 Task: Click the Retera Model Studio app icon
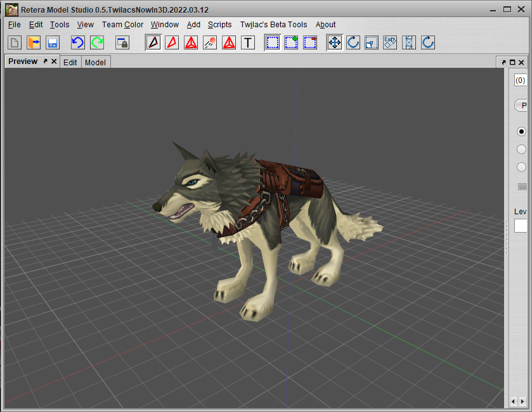11,10
